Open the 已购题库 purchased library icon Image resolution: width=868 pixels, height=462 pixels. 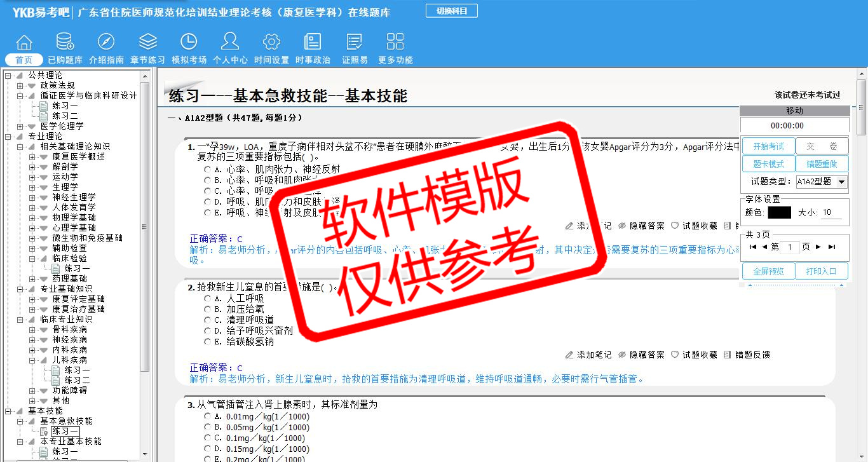pos(65,43)
